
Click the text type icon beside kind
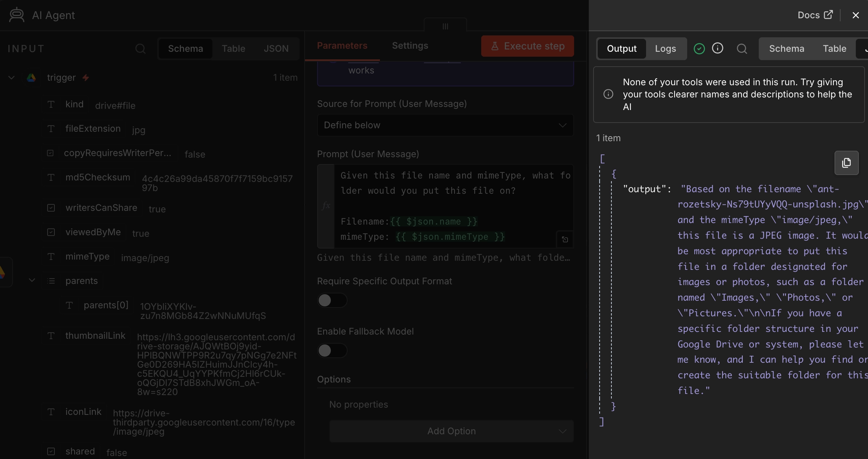point(51,104)
